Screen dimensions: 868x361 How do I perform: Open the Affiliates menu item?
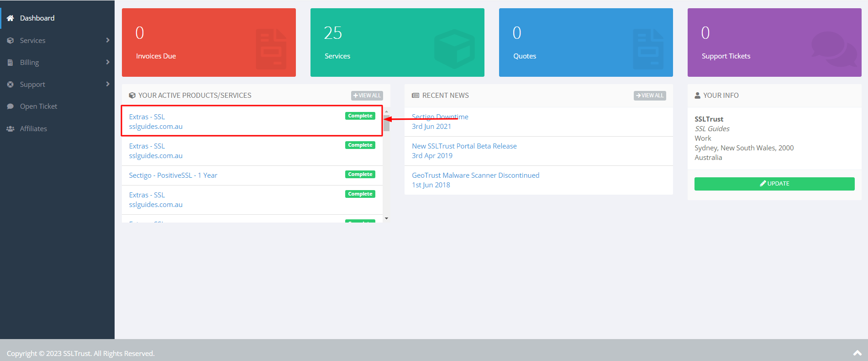[x=33, y=129]
